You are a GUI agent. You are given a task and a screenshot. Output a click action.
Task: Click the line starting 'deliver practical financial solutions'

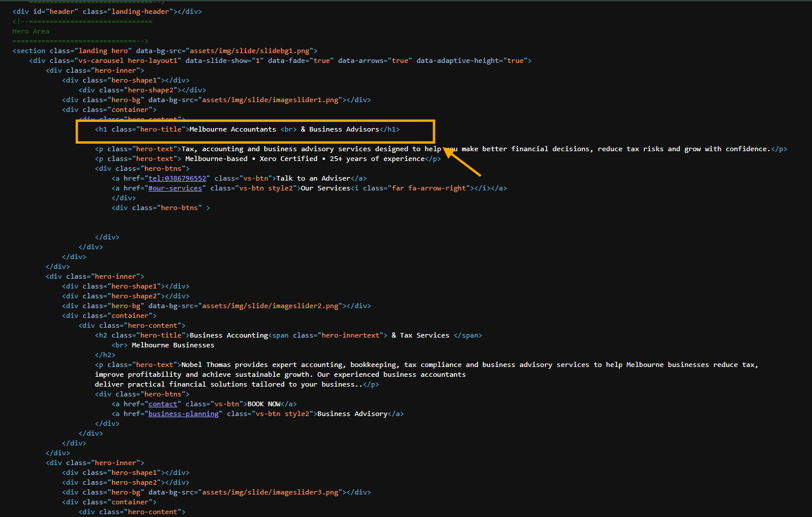point(229,384)
